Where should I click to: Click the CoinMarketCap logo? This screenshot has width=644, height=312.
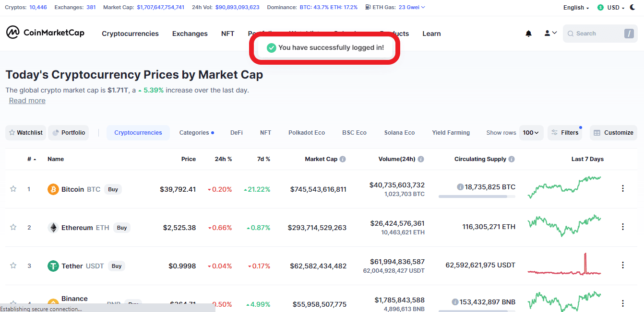(x=45, y=33)
